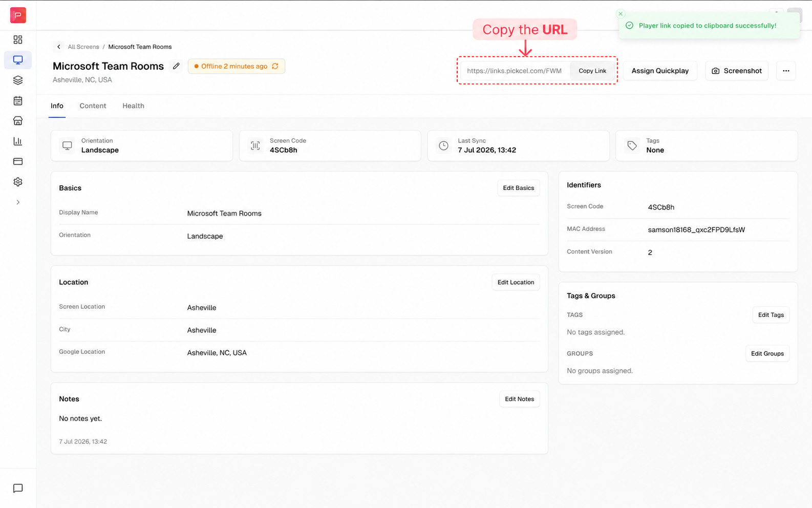812x508 pixels.
Task: Go back using the breadcrumb arrow
Action: tap(59, 47)
